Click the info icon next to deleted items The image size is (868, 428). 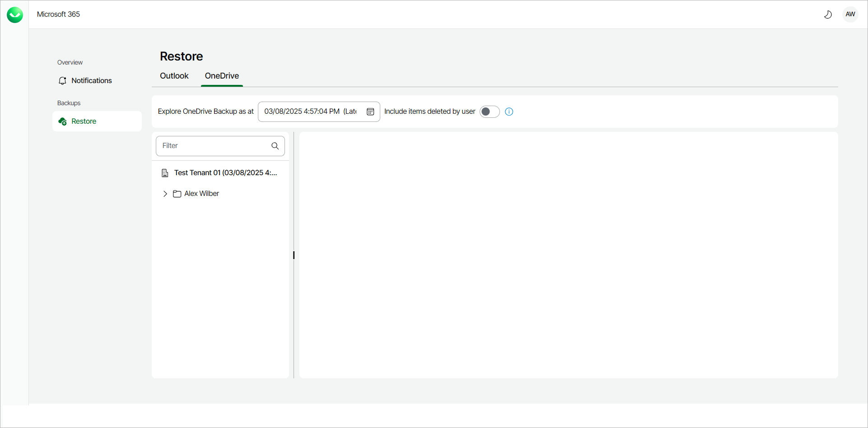coord(509,112)
